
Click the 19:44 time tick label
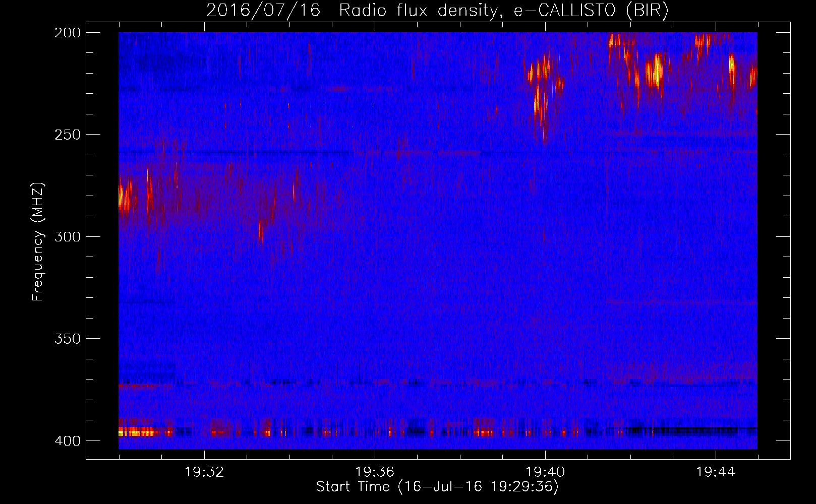point(716,472)
